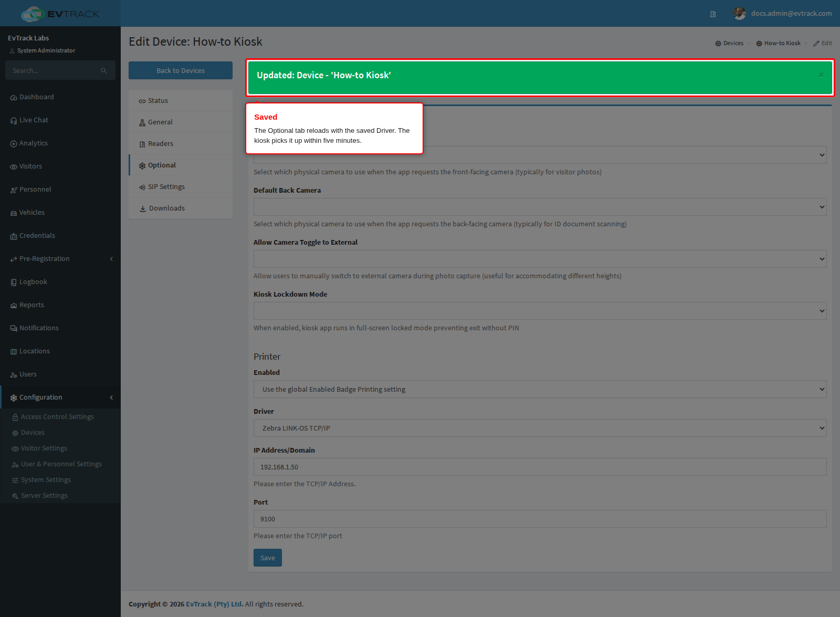
Task: Open Credentials badge icon
Action: pyautogui.click(x=14, y=236)
